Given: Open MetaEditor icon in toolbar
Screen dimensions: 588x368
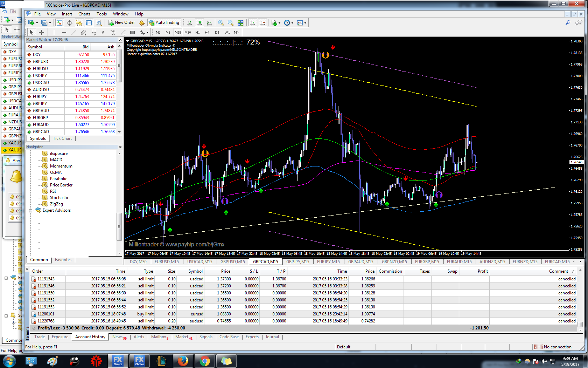Looking at the screenshot, I should [142, 23].
